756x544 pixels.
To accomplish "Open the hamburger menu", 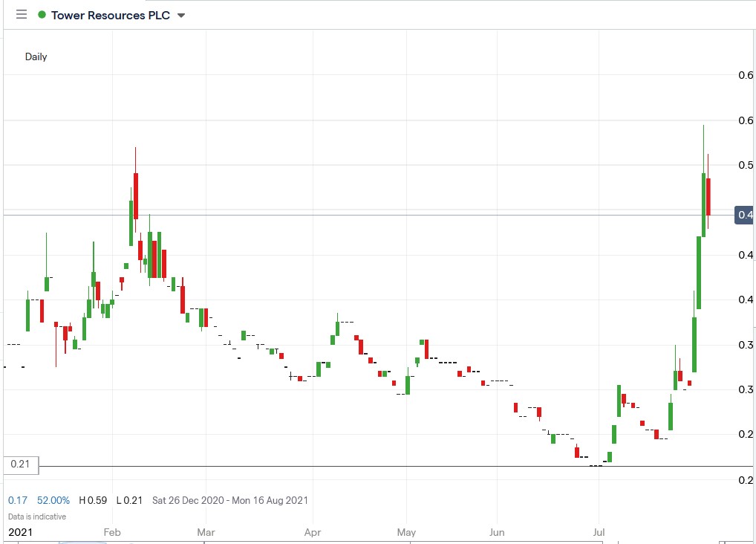I will pos(20,14).
